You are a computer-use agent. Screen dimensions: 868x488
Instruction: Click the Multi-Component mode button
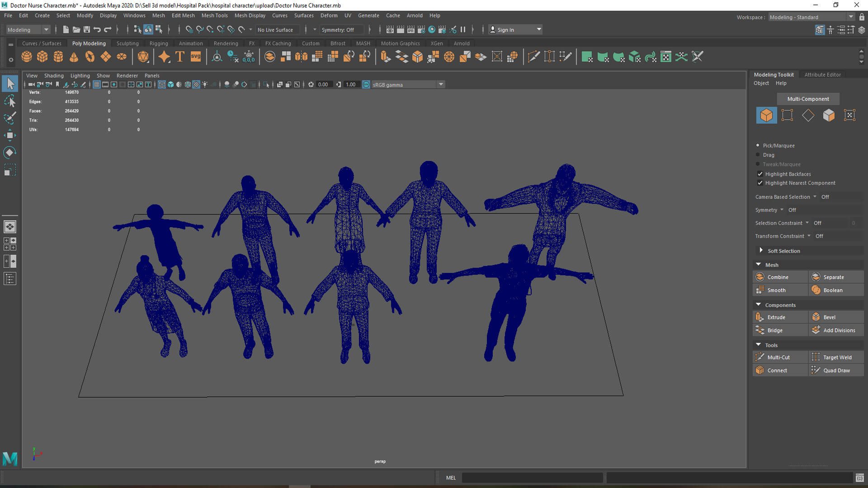[808, 99]
